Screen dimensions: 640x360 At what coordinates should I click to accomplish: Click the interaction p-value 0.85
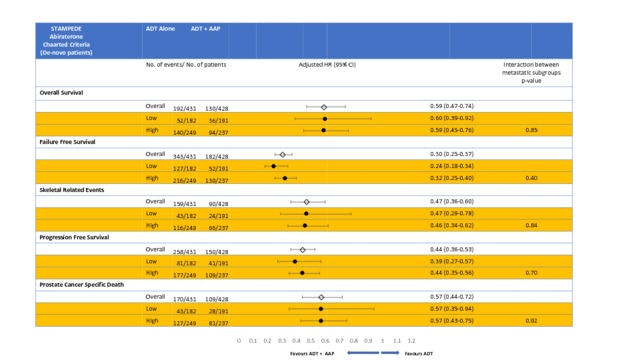point(531,130)
